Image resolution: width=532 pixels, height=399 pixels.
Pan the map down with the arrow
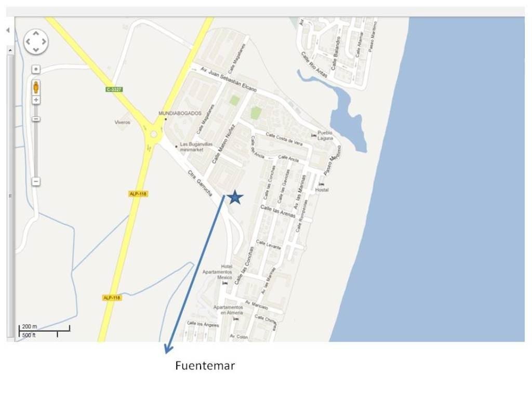click(36, 50)
